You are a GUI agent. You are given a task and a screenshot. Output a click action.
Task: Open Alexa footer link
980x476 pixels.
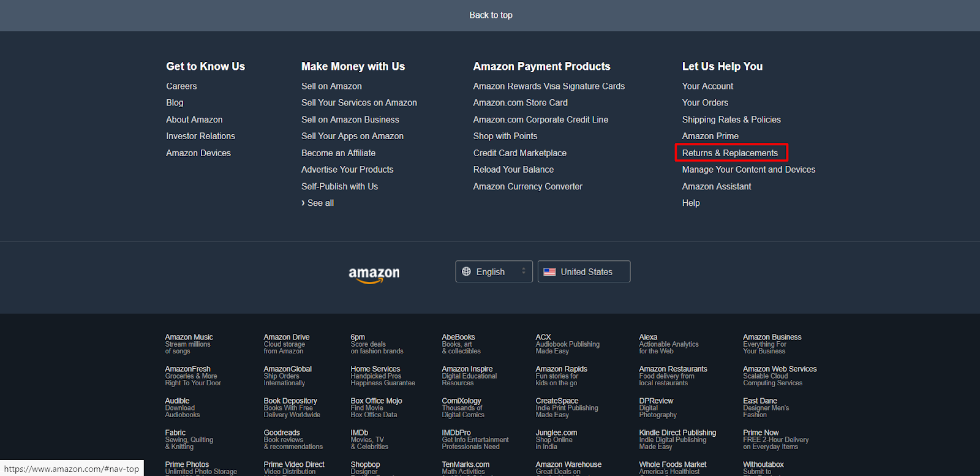tap(668, 344)
